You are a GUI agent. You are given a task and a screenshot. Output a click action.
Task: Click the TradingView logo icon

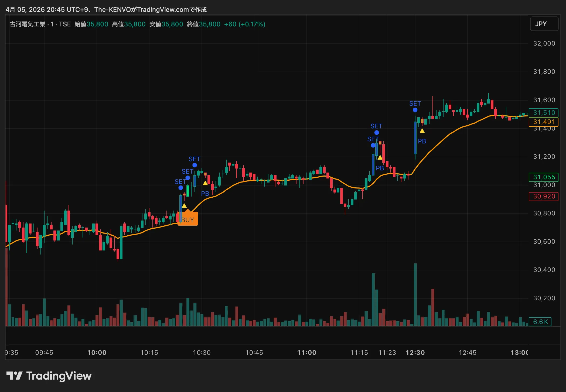[x=14, y=376]
